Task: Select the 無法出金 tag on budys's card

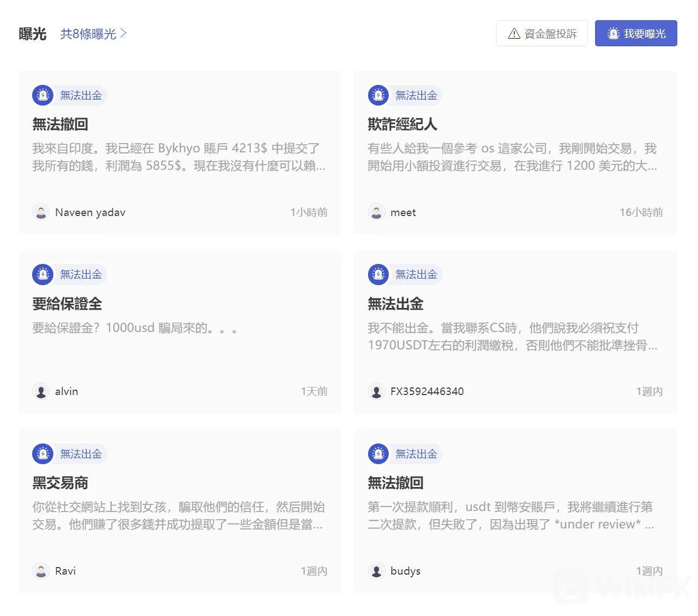Action: click(417, 454)
